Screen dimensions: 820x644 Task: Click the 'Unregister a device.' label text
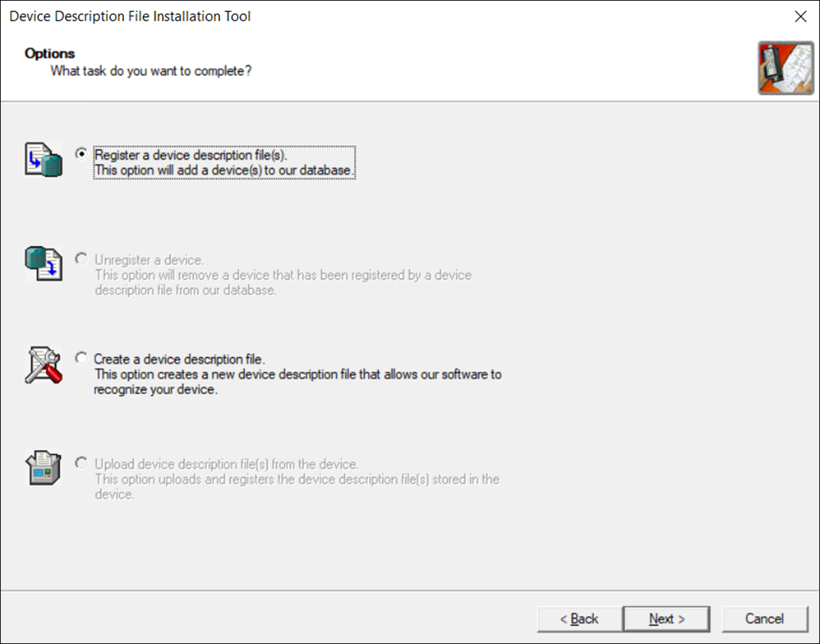[149, 260]
